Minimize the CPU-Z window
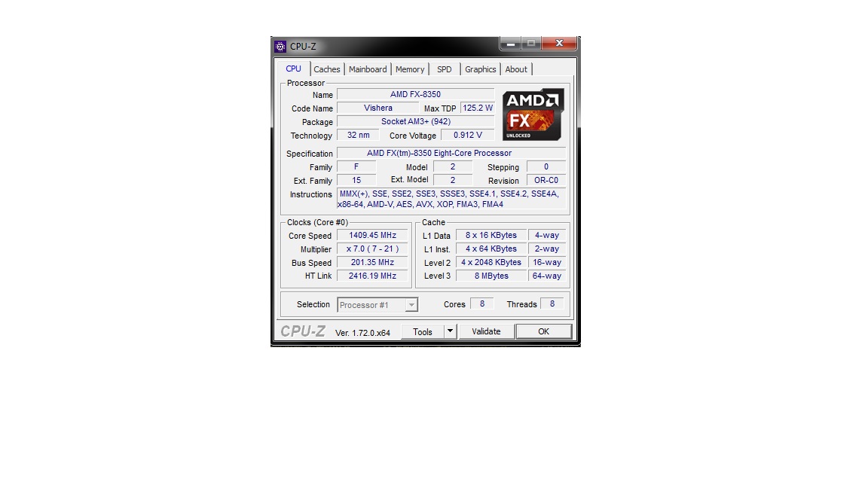 pyautogui.click(x=510, y=43)
